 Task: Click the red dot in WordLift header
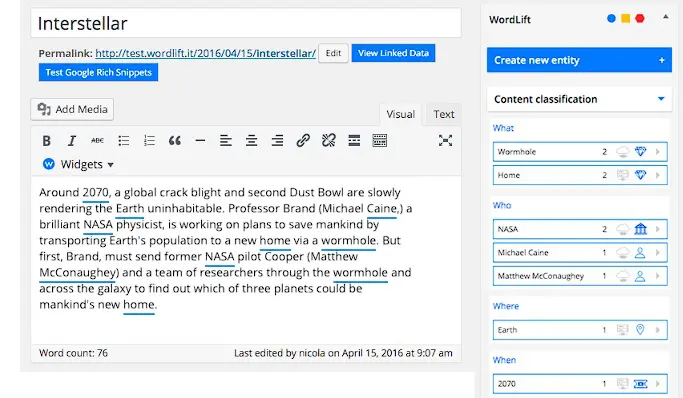(x=639, y=18)
